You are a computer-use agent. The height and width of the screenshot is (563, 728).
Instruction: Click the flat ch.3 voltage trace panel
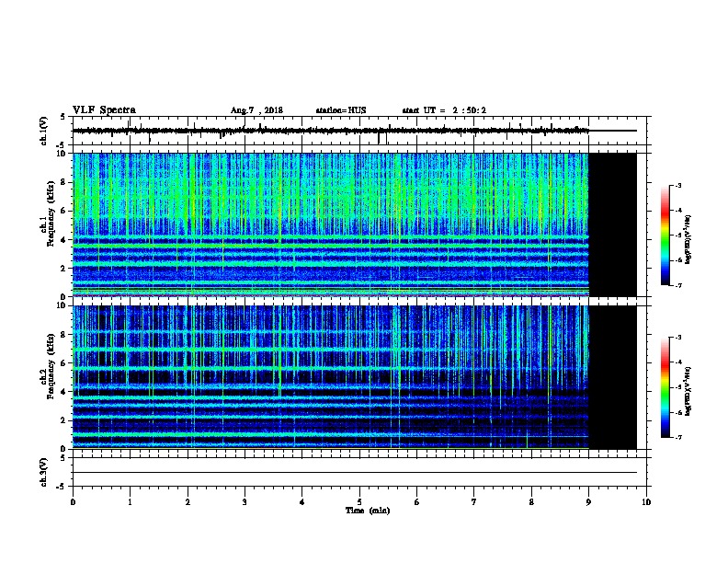(361, 472)
